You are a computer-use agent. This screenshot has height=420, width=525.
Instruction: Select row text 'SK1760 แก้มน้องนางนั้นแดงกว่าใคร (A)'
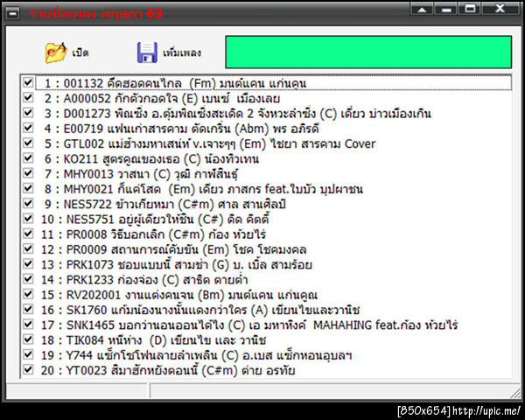[167, 310]
